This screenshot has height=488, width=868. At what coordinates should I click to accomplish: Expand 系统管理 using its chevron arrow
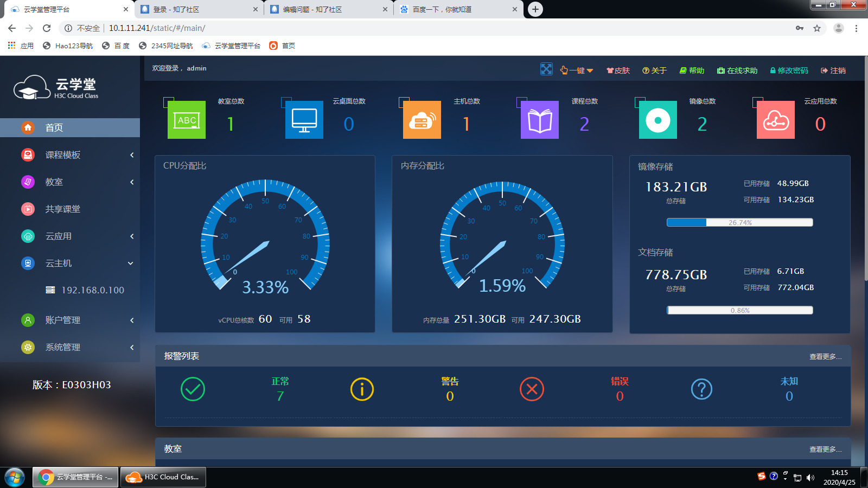tap(132, 348)
